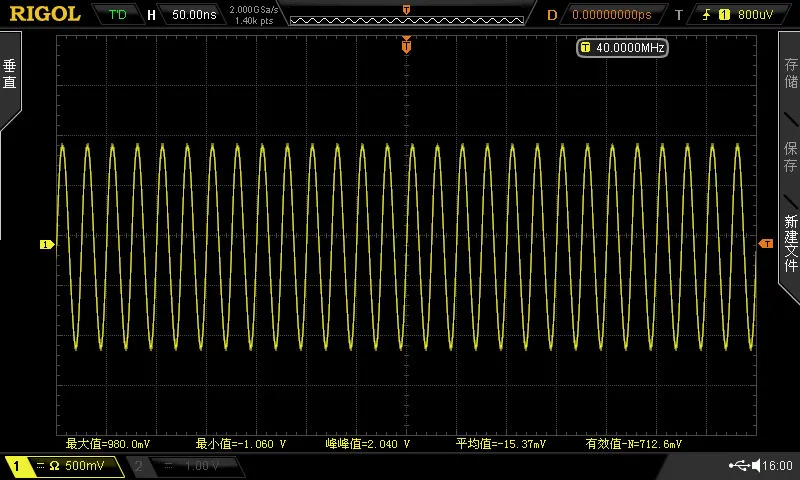Select the 保存 save menu item
Screen dimensions: 800x480
pos(791,157)
